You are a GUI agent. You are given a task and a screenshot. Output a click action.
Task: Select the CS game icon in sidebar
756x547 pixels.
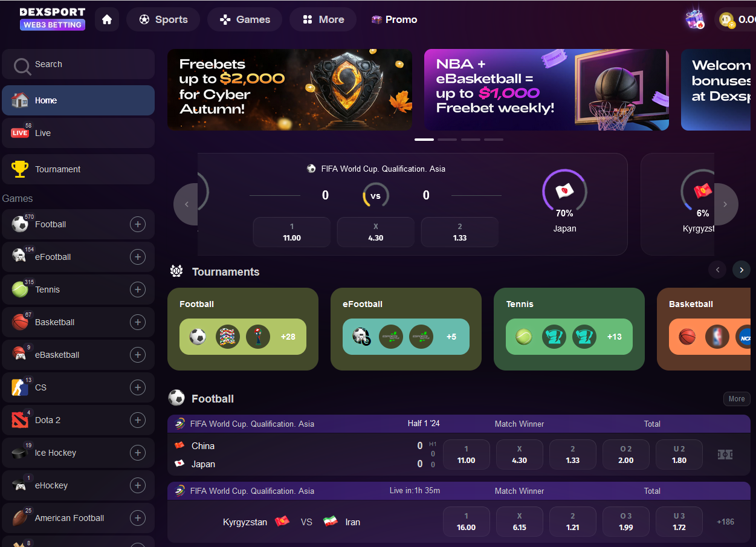point(20,387)
